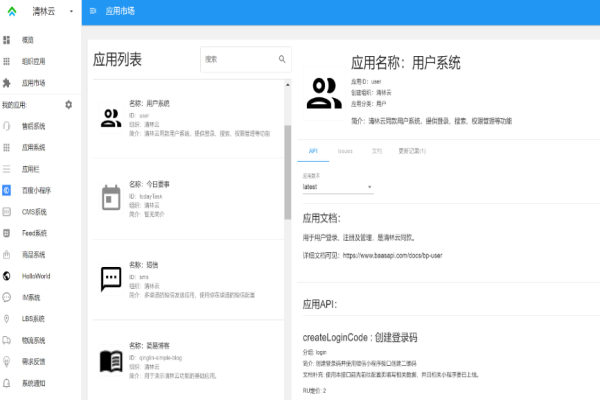The image size is (600, 400).
Task: Click the magnifier icon in the search box
Action: click(x=282, y=59)
